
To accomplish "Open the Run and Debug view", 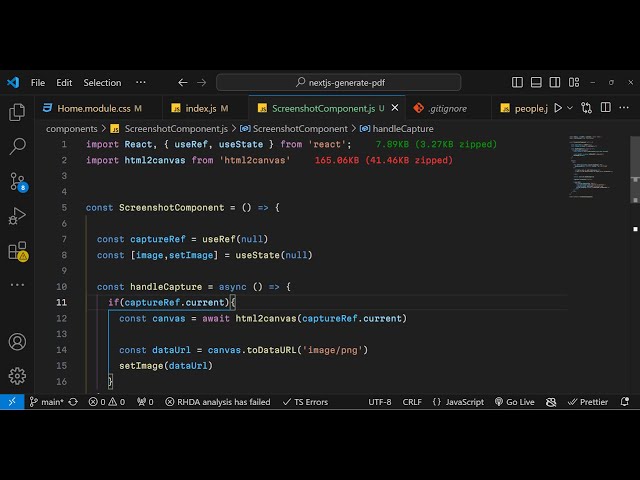I will 17,216.
